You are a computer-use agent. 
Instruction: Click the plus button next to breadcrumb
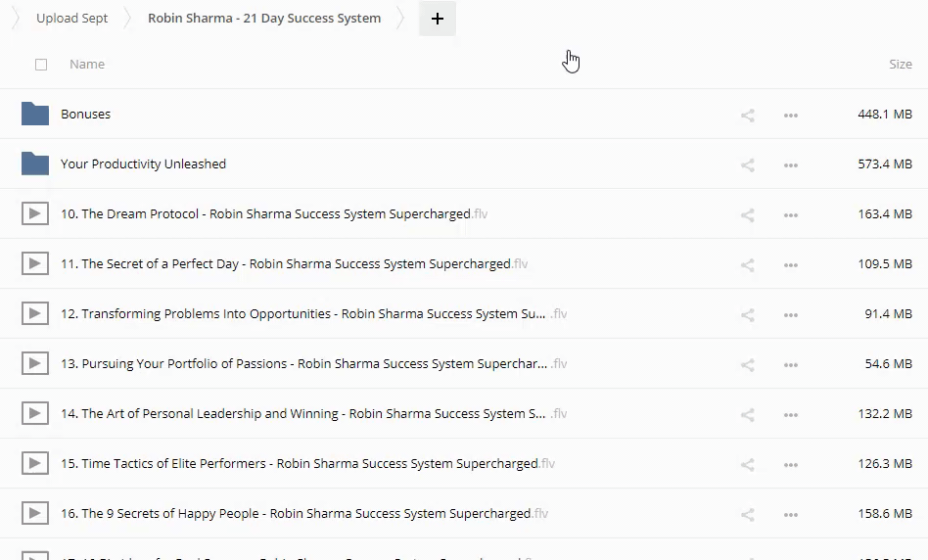point(437,19)
